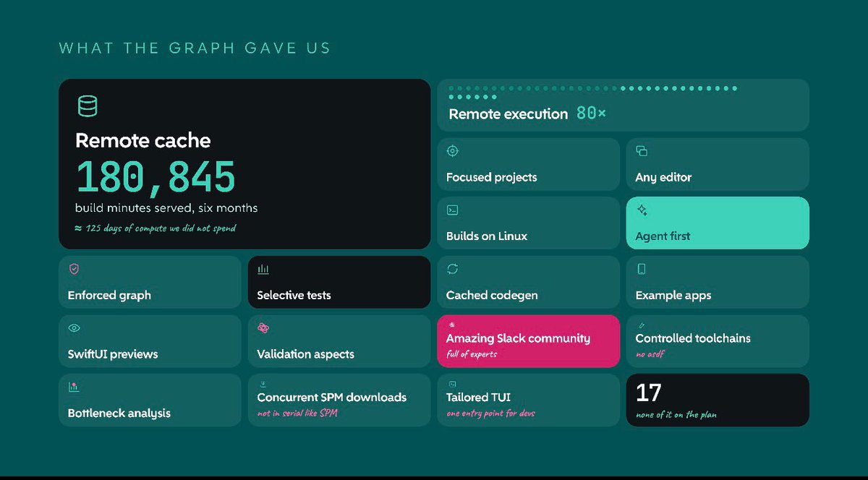The height and width of the screenshot is (480, 868).
Task: Click the bar chart icon above Selective tests
Action: point(263,269)
